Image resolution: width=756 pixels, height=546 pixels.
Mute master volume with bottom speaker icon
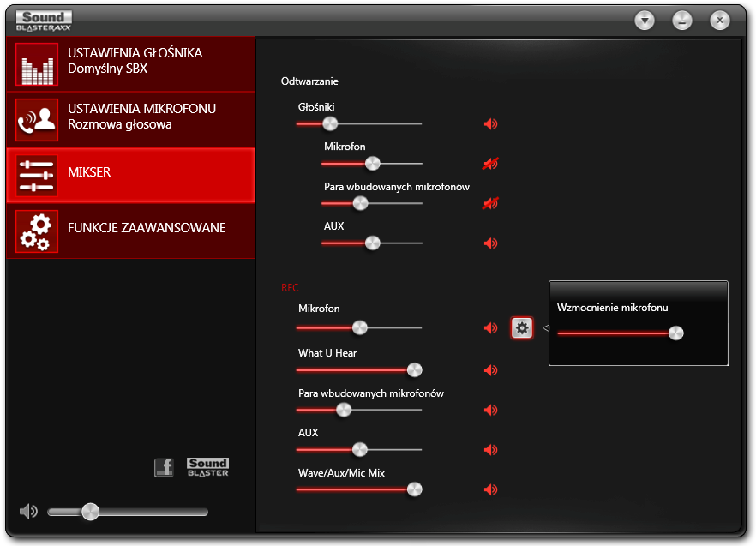pyautogui.click(x=28, y=511)
